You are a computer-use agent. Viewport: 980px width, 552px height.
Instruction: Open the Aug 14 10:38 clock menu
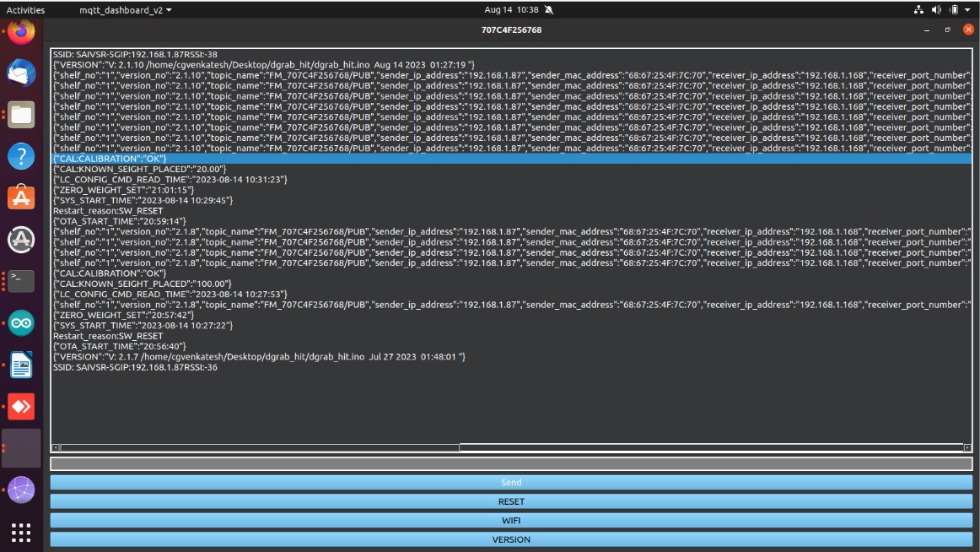tap(511, 10)
